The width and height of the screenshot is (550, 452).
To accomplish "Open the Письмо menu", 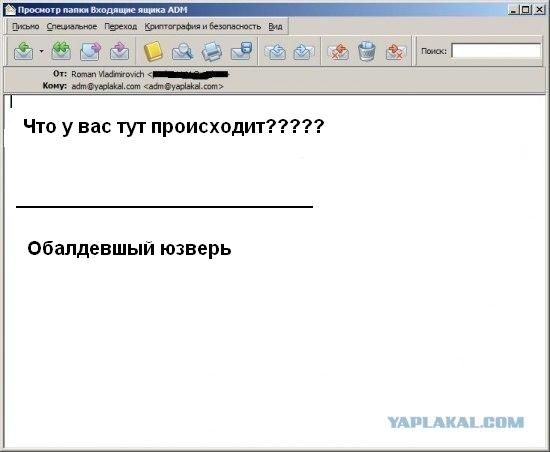I will [26, 27].
